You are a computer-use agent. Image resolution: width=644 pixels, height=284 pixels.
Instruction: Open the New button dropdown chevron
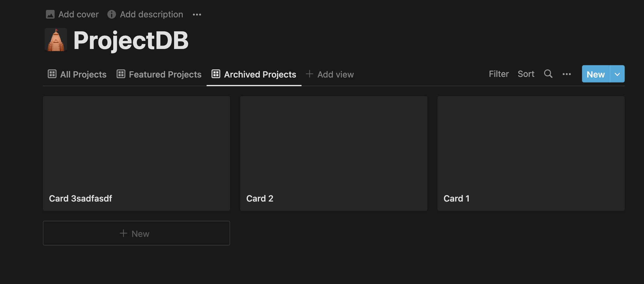coord(617,74)
